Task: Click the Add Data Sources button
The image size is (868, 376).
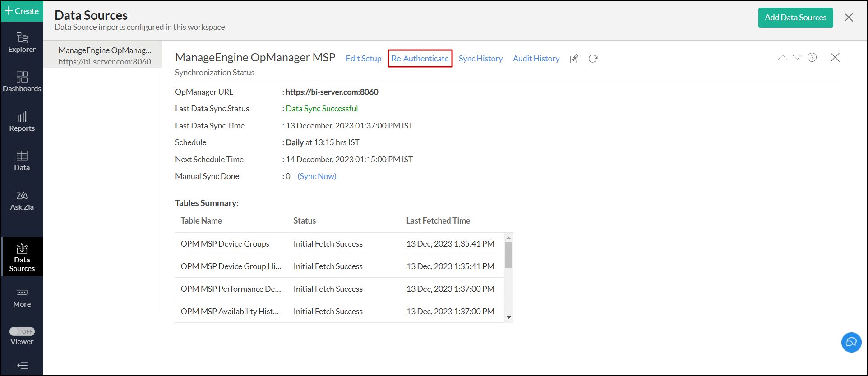Action: (x=795, y=18)
